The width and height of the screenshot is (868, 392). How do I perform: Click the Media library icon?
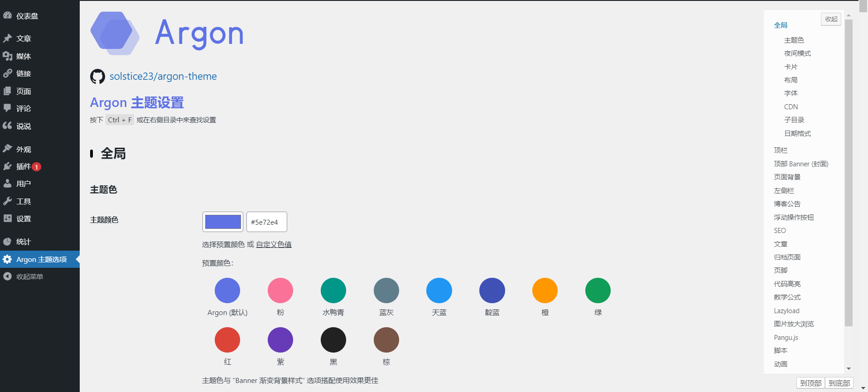coord(7,56)
